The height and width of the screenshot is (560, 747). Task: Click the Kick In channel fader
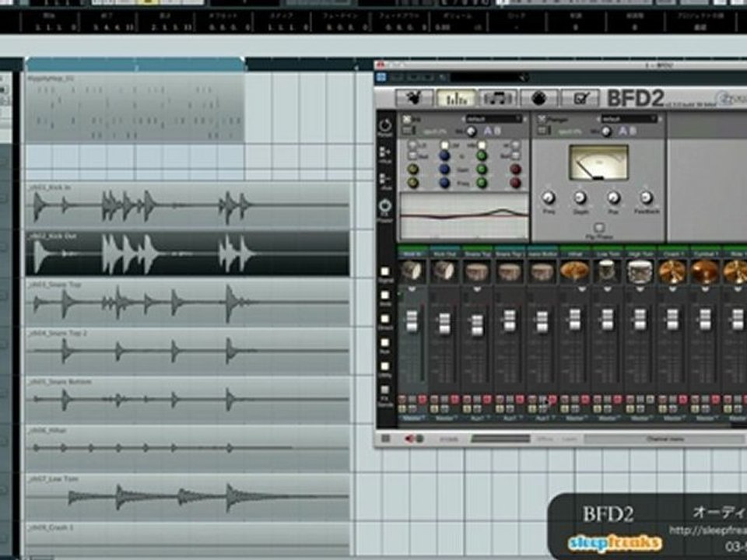click(412, 320)
